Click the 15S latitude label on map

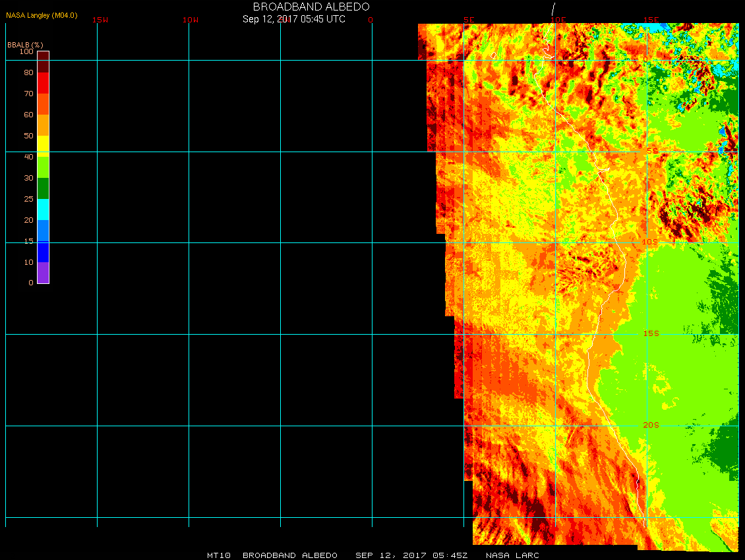[x=651, y=333]
